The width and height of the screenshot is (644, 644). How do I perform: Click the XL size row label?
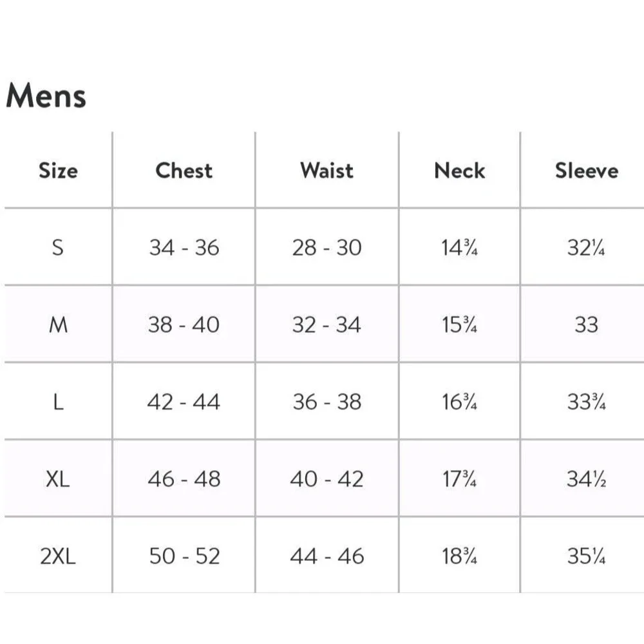(58, 479)
